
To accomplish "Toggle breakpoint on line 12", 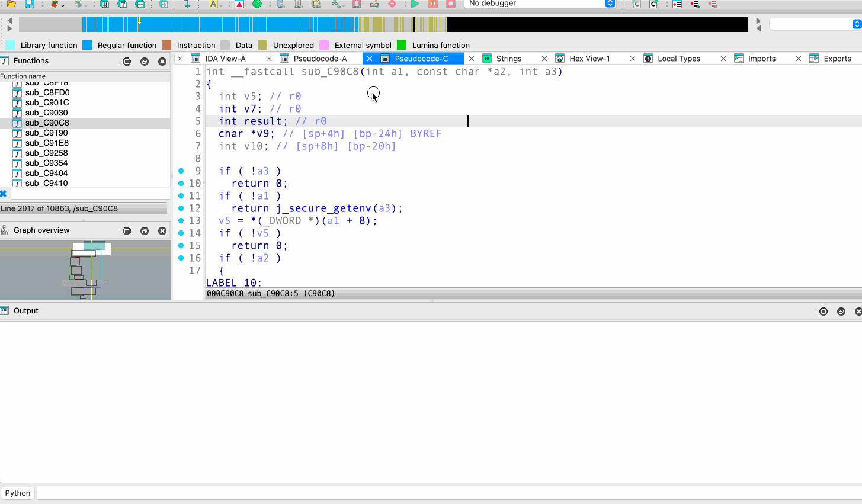I will [x=181, y=208].
